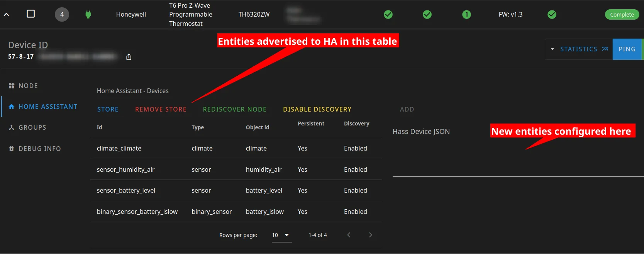Click the green checkmark right of FW version
Image resolution: width=644 pixels, height=254 pixels.
(x=552, y=15)
